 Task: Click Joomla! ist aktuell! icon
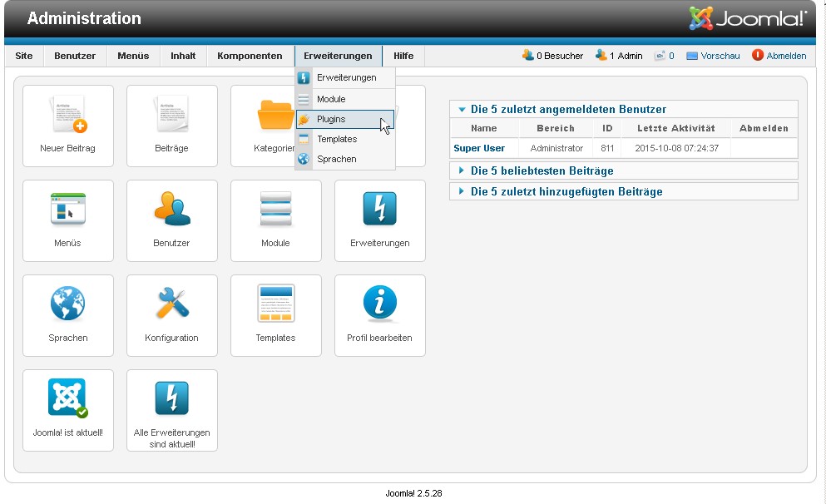(67, 410)
